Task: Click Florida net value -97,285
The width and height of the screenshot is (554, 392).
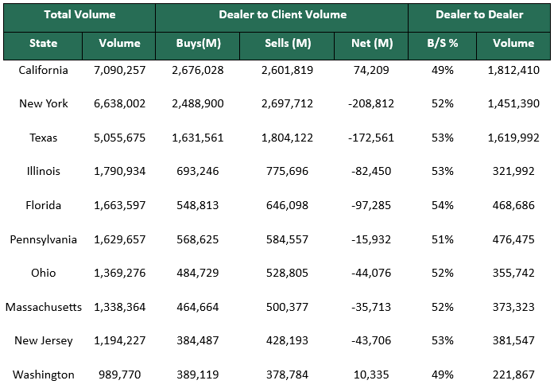Action: point(372,205)
